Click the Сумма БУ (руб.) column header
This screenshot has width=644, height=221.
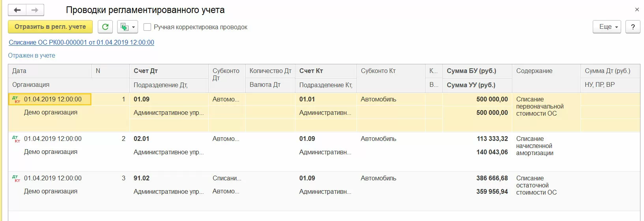click(471, 71)
